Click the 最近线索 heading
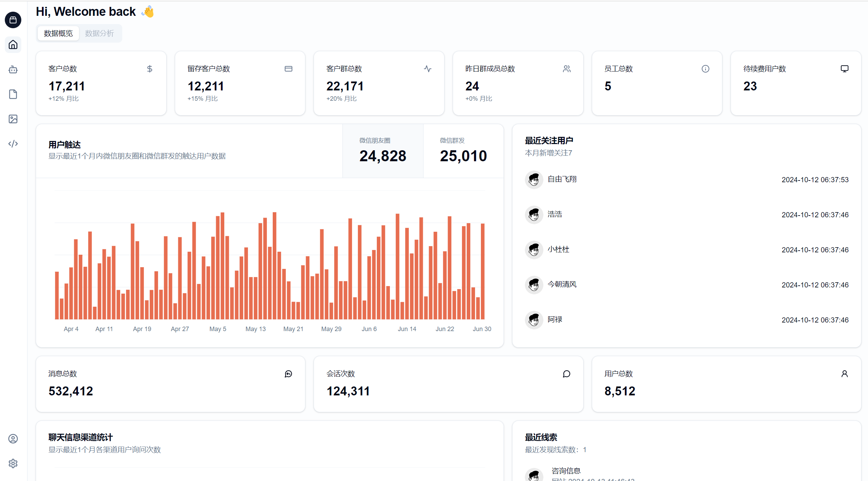The height and width of the screenshot is (481, 868). (541, 437)
